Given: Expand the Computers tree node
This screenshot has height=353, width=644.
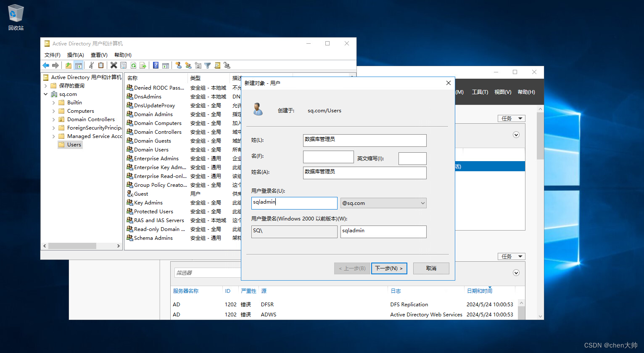Looking at the screenshot, I should point(53,111).
